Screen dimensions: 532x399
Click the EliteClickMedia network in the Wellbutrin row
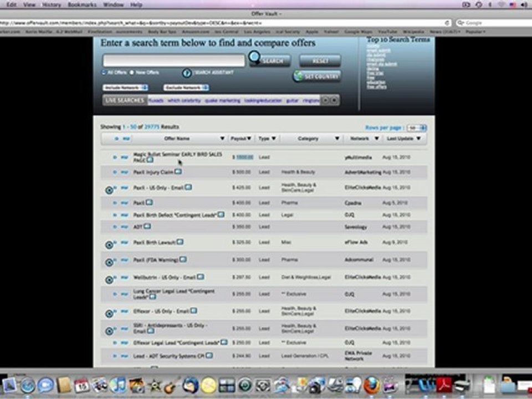(x=362, y=277)
